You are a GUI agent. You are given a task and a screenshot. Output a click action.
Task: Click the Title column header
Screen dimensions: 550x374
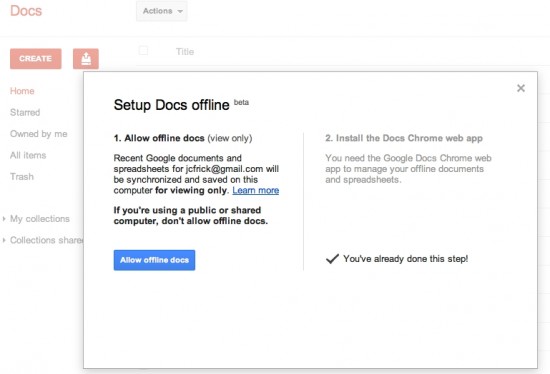(185, 52)
